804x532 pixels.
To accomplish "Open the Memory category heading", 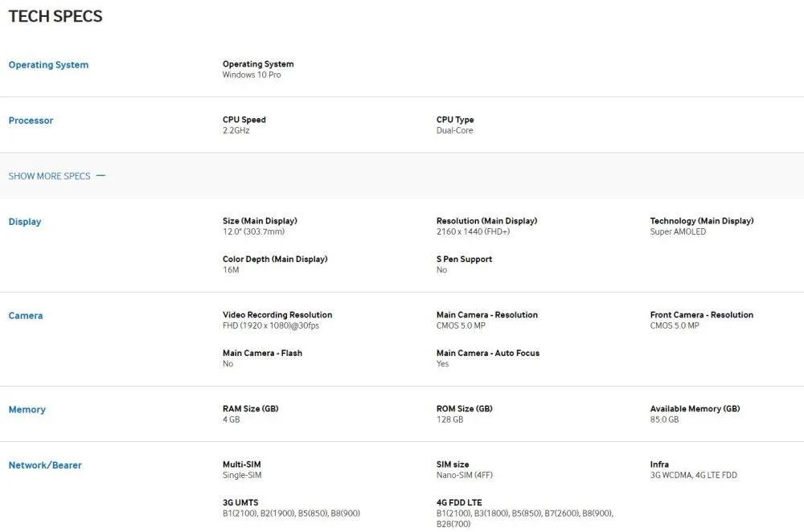I will point(27,410).
